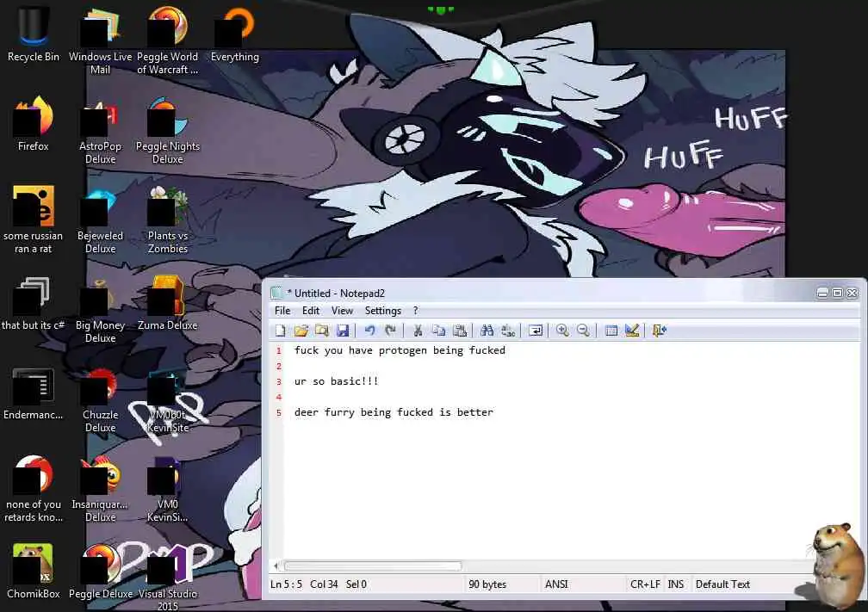Click the ANSI encoding status field
Viewport: 868px width, 612px height.
[556, 584]
